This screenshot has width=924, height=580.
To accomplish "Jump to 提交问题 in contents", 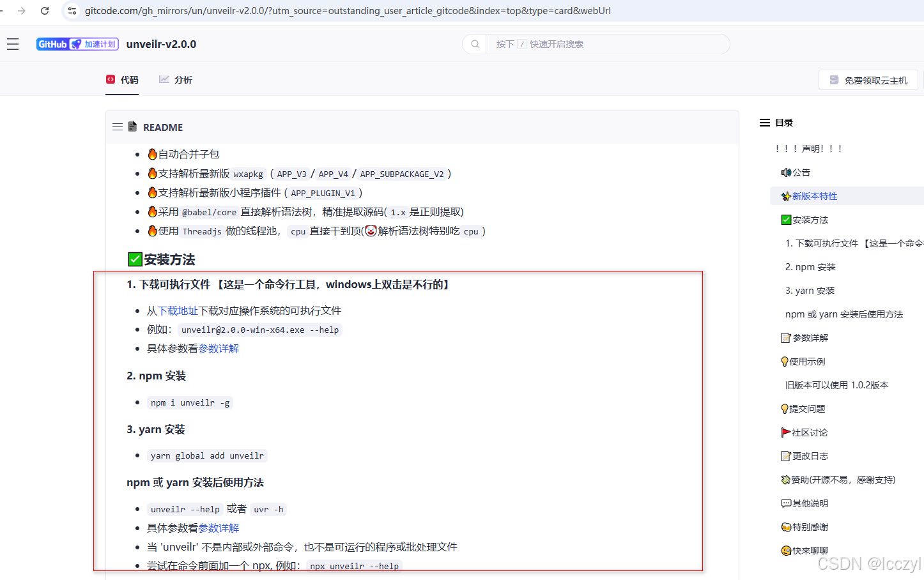I will [803, 409].
